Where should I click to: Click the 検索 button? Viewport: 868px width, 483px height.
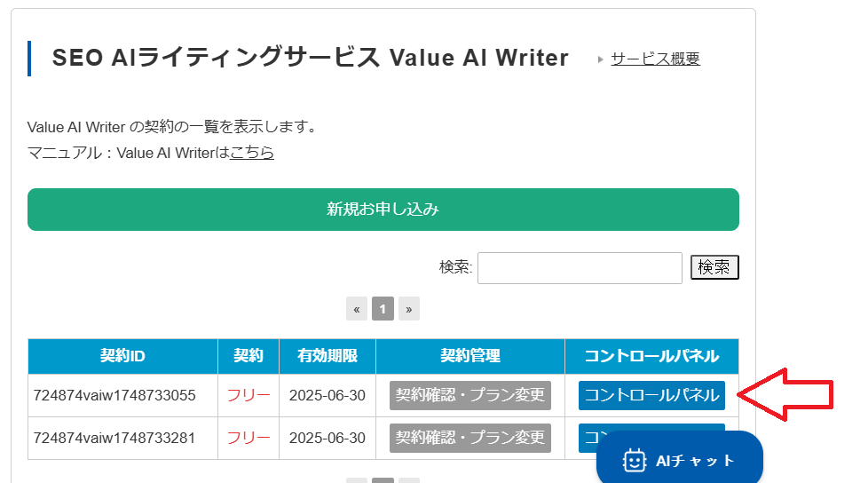pos(714,267)
